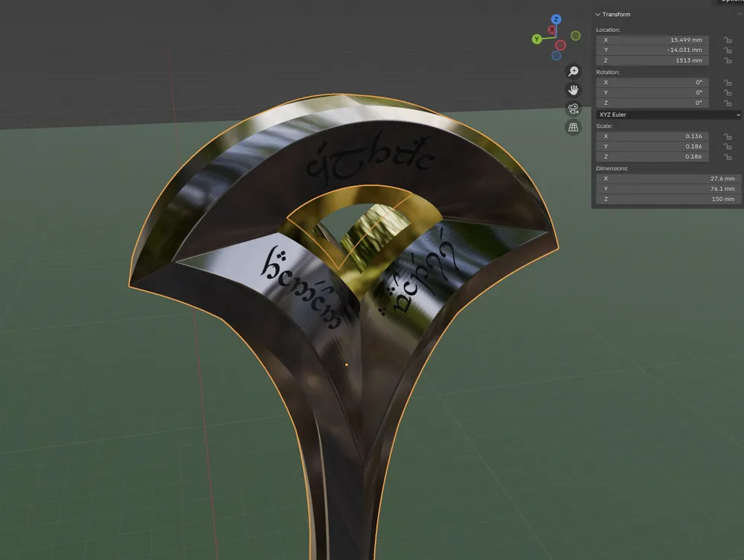Click the blue Z axis gizmo handle
The height and width of the screenshot is (560, 744).
point(556,19)
